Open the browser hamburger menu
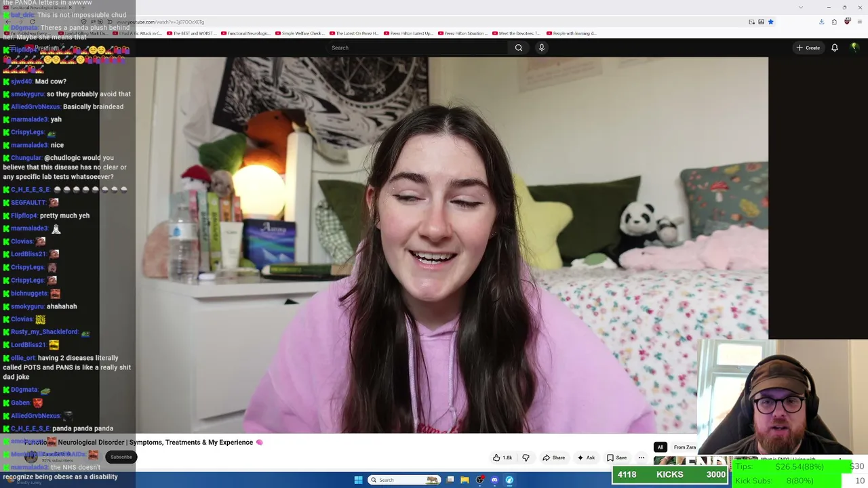This screenshot has width=868, height=488. [859, 22]
